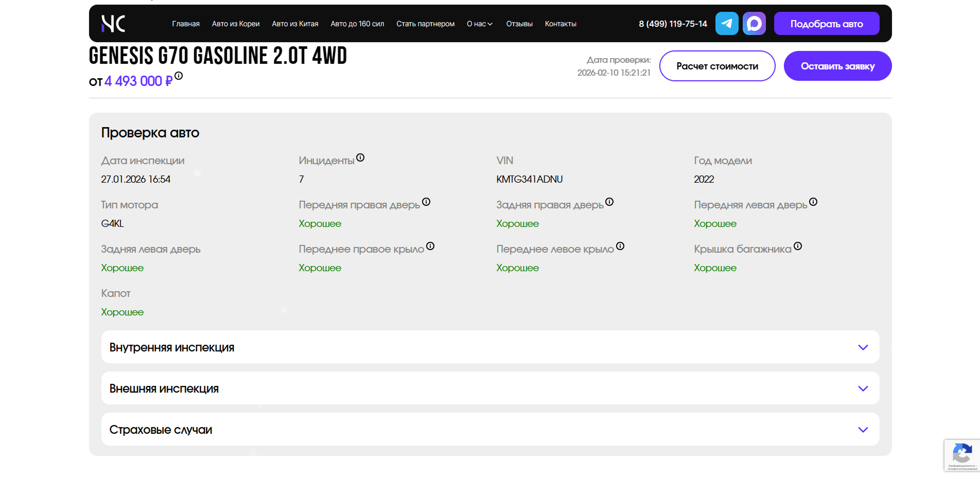Open the О нас dropdown menu
The height and width of the screenshot is (477, 980).
480,24
